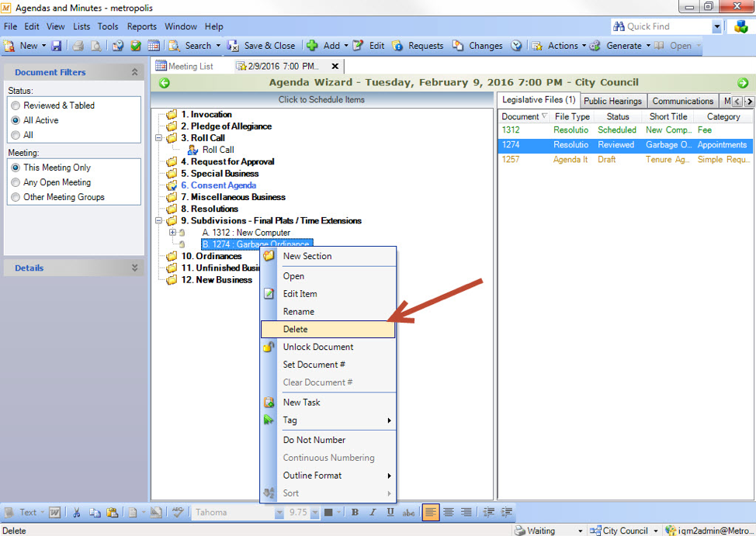This screenshot has height=536, width=756.
Task: Choose Delete from the context menu
Action: 328,329
